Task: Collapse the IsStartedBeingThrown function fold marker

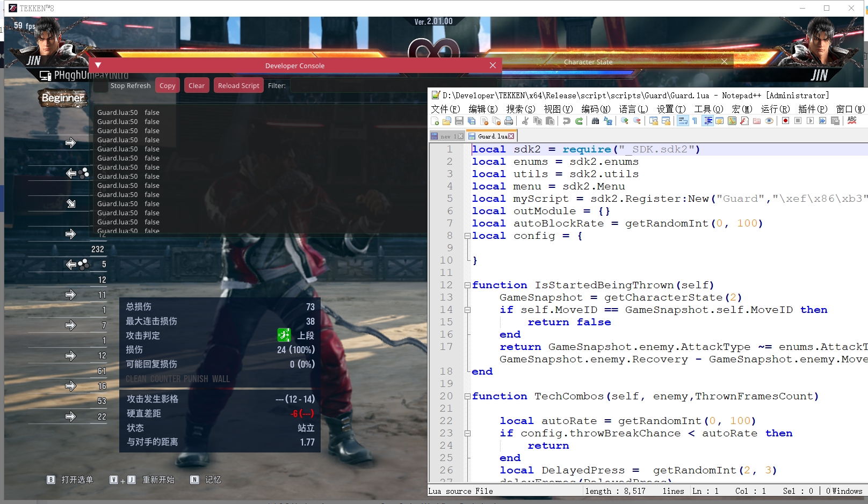Action: point(467,285)
